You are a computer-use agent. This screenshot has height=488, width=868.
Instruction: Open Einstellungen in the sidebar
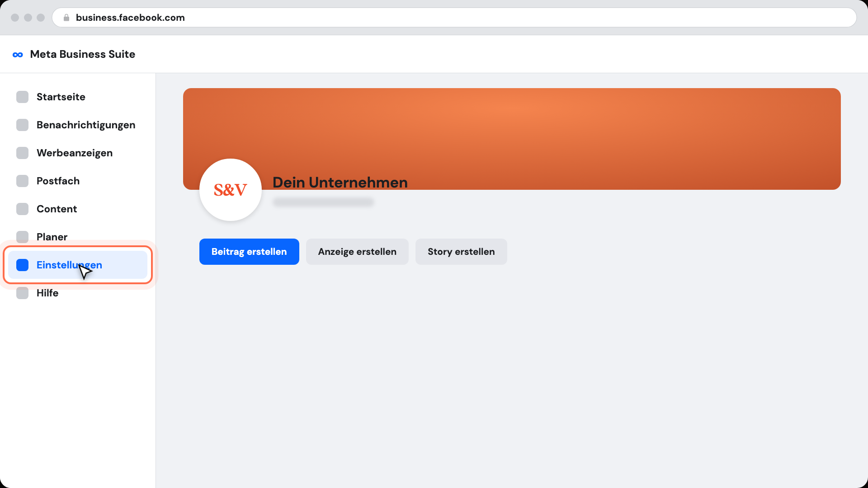coord(78,265)
